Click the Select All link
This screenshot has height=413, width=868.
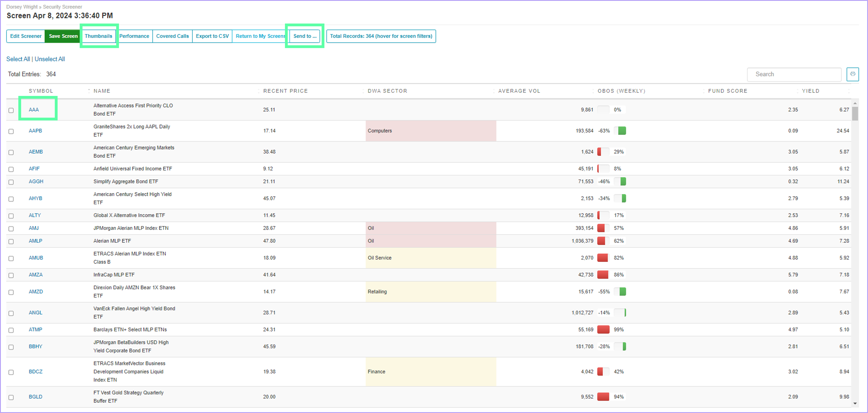(18, 59)
